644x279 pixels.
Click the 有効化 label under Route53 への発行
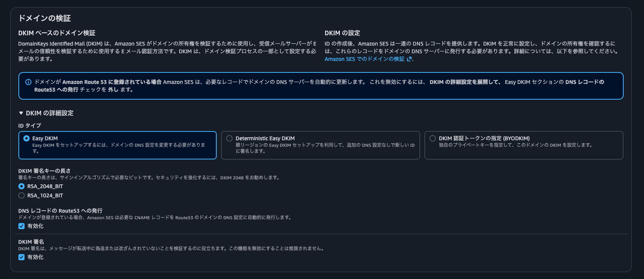[35, 226]
